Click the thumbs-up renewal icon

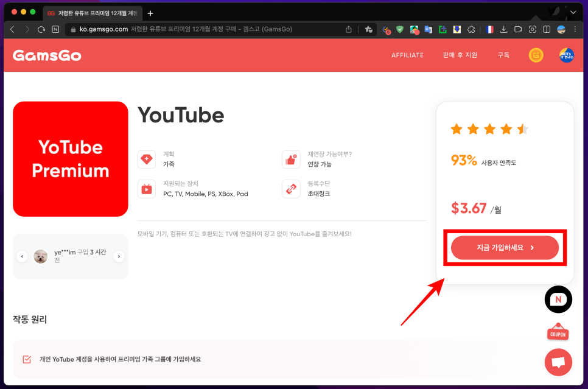(291, 159)
